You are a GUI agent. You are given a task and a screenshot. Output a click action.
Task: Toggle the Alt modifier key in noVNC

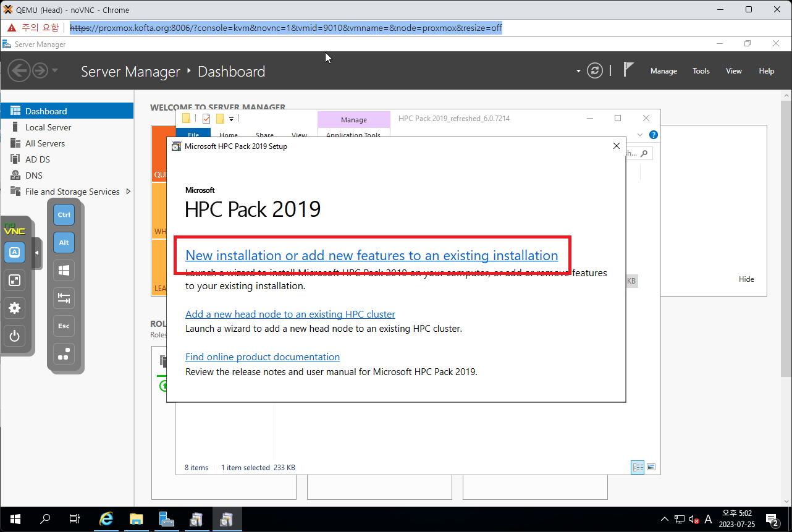point(64,242)
